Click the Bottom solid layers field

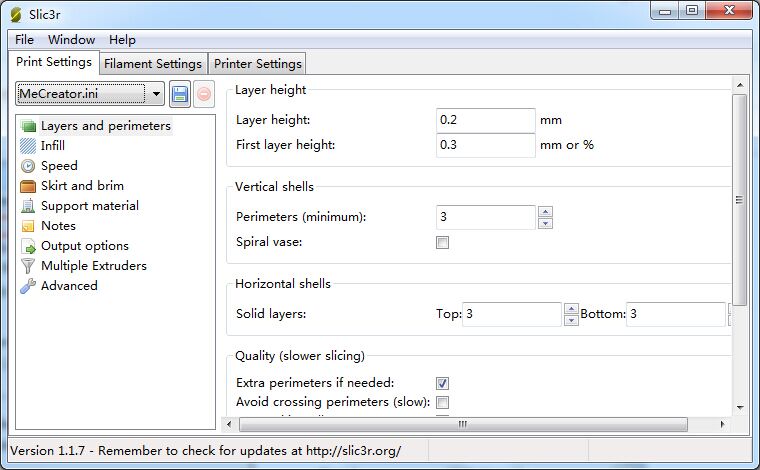(x=676, y=314)
